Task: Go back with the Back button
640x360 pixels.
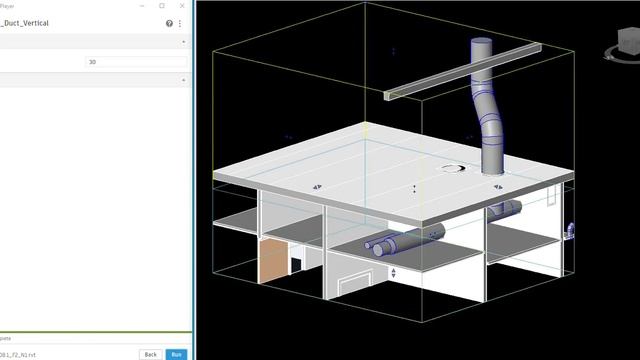Action: tap(150, 354)
